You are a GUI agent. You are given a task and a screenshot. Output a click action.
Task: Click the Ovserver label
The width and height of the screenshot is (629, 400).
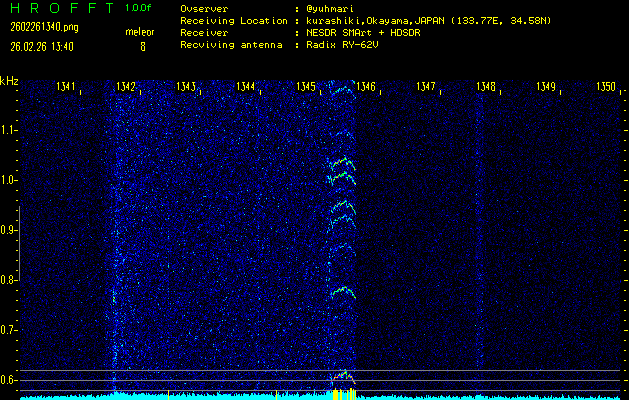tap(204, 9)
